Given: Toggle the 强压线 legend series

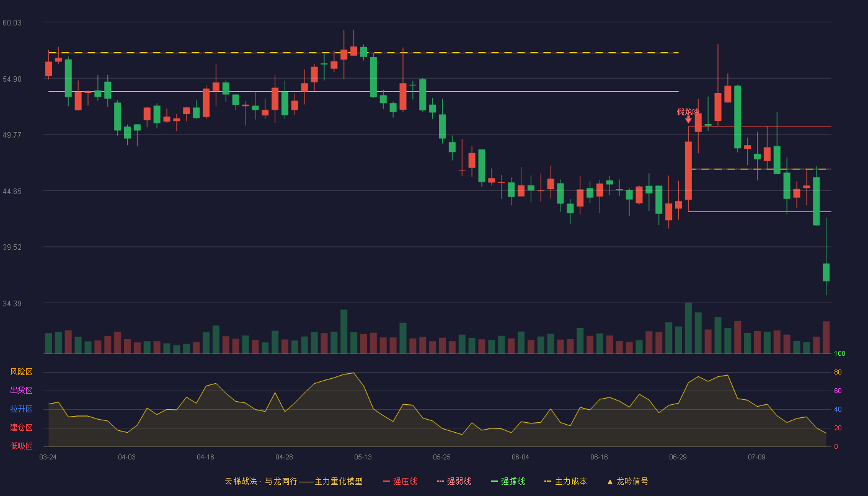Looking at the screenshot, I should click(x=400, y=481).
